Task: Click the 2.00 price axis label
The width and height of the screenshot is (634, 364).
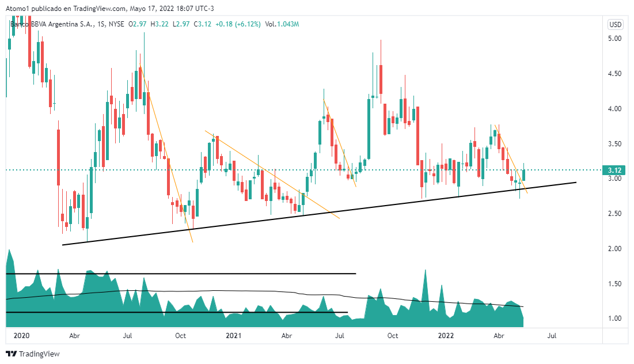Action: [x=614, y=249]
